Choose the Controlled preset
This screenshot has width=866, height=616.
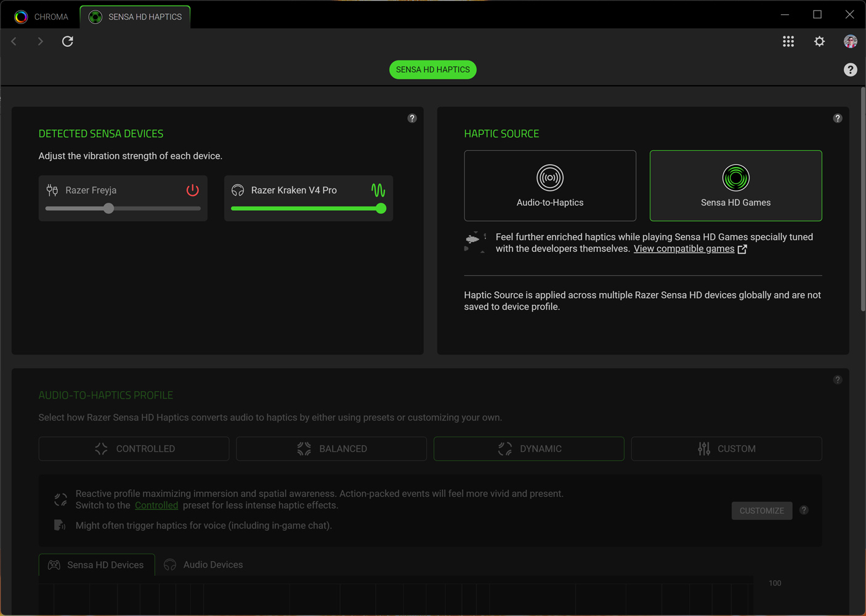[x=134, y=449]
